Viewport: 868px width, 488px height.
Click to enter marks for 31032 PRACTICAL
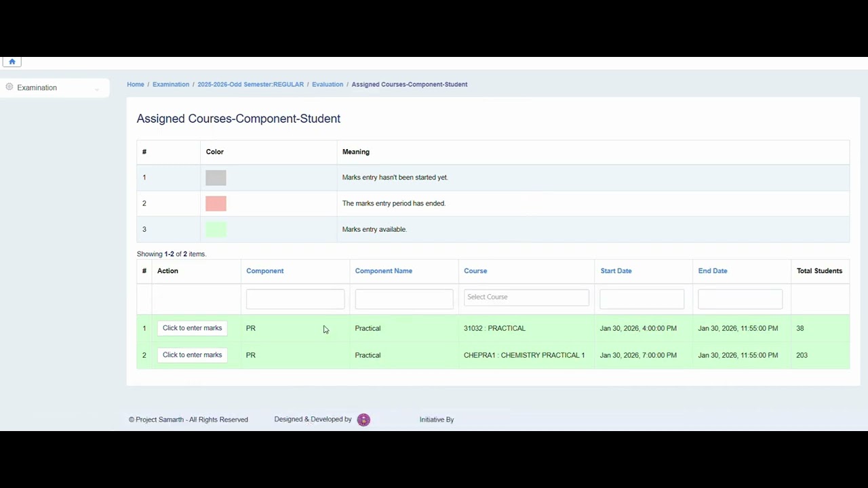(x=192, y=328)
